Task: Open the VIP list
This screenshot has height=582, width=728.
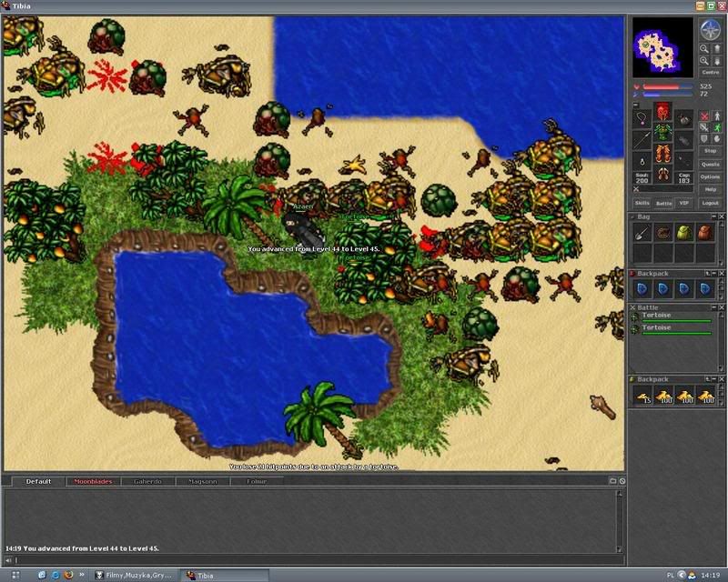Action: click(x=684, y=203)
